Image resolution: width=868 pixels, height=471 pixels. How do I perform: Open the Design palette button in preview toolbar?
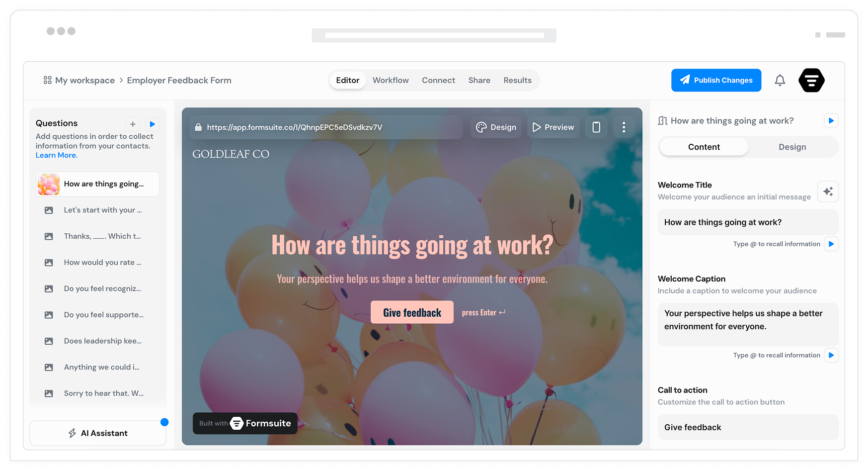click(496, 127)
